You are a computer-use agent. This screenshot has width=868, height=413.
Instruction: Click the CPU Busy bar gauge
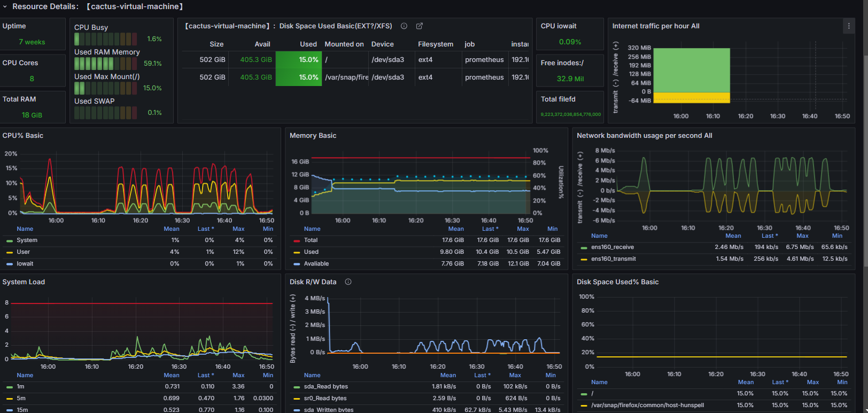(106, 39)
